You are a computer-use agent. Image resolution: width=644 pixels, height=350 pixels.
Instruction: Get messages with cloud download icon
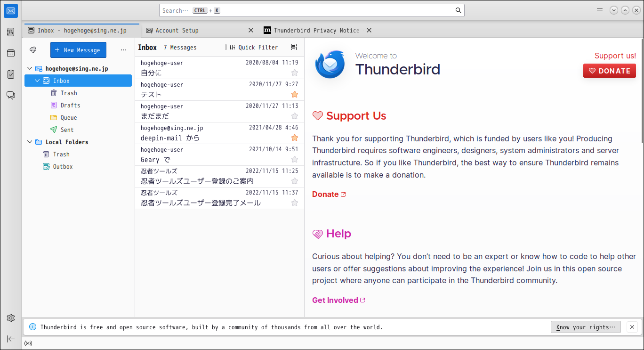pos(33,50)
